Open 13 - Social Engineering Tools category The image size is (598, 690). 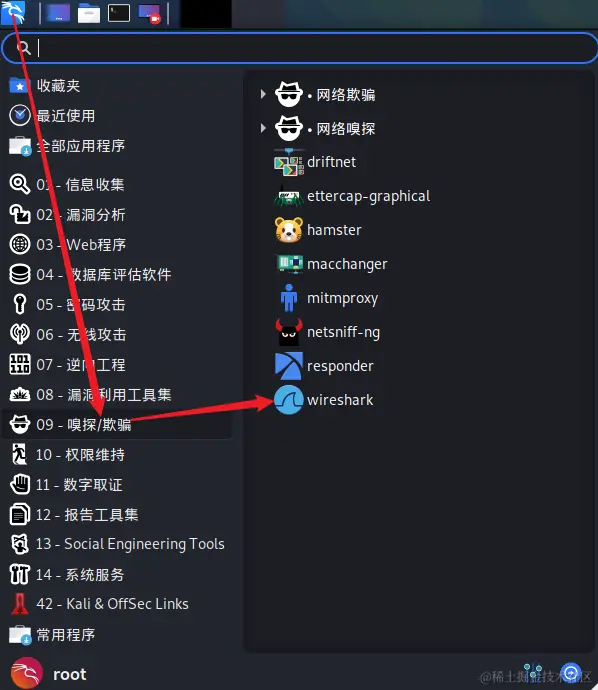117,544
